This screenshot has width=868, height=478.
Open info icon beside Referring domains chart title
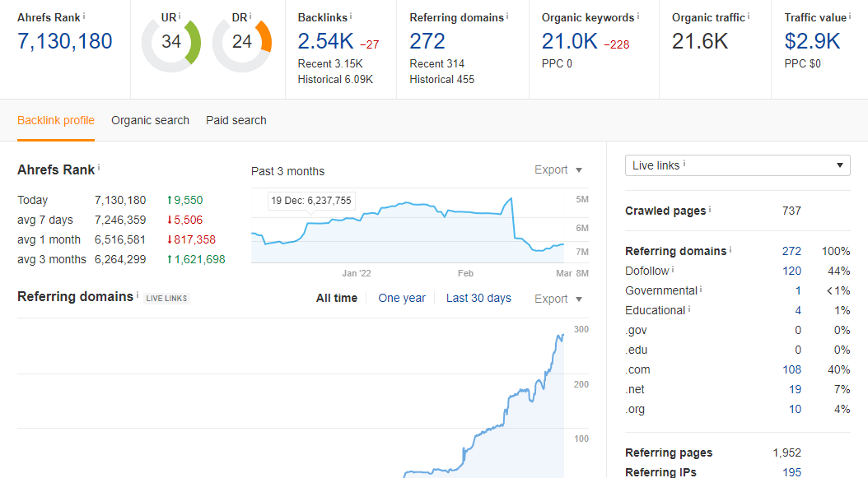(138, 295)
